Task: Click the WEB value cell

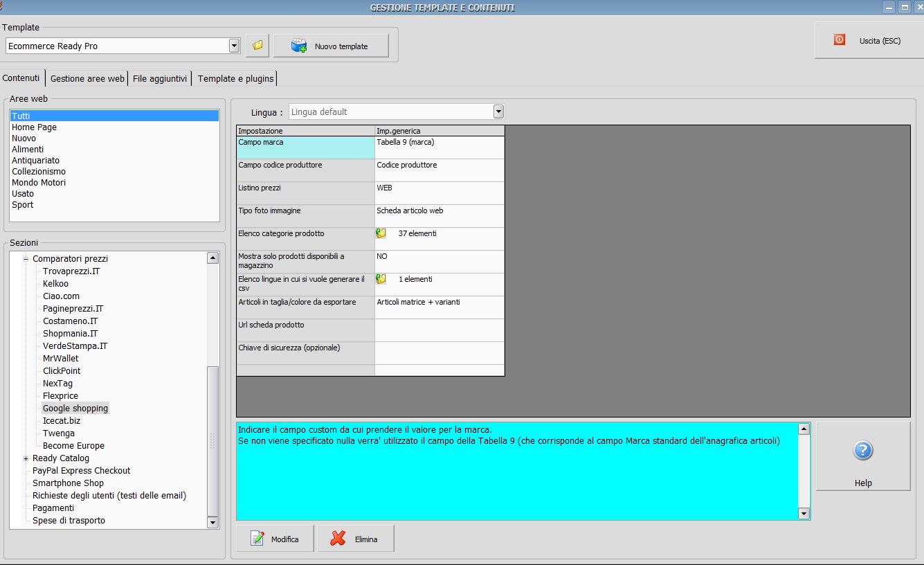Action: [440, 193]
